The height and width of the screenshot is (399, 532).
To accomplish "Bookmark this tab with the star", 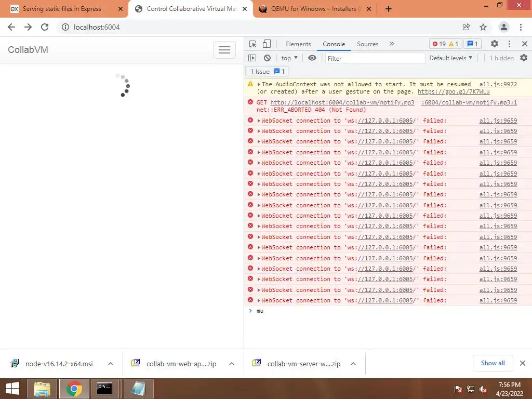I will point(483,27).
